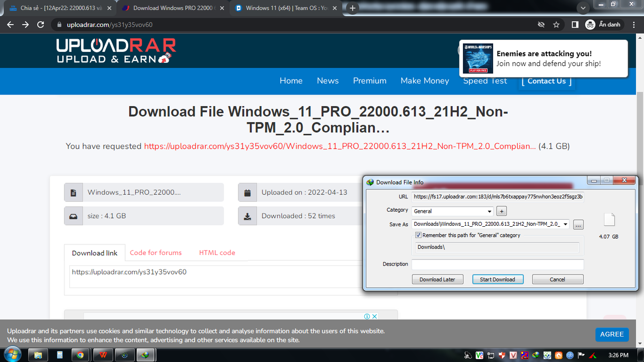Select the Download link tab

(95, 253)
